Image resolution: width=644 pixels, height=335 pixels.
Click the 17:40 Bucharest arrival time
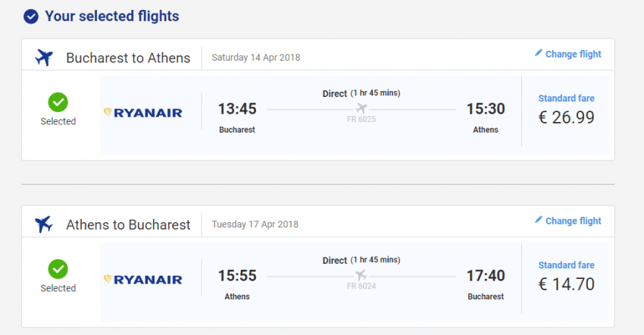pyautogui.click(x=486, y=276)
